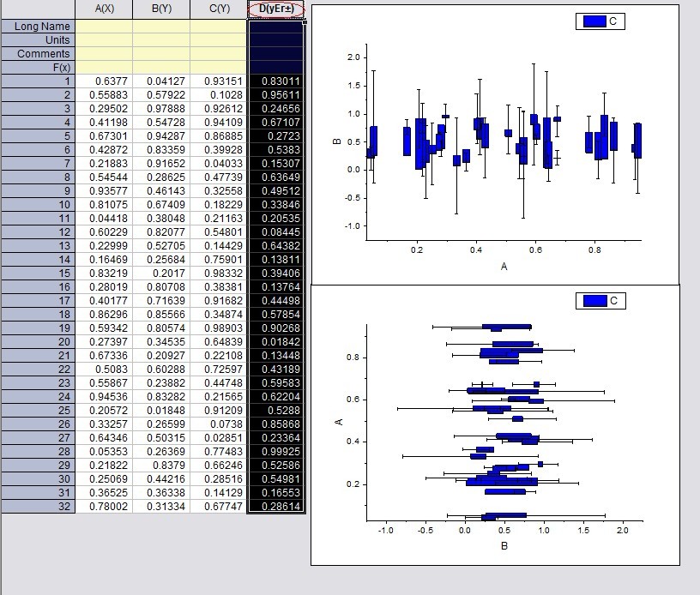Click the Long Name row label
This screenshot has height=595, width=700.
point(39,27)
